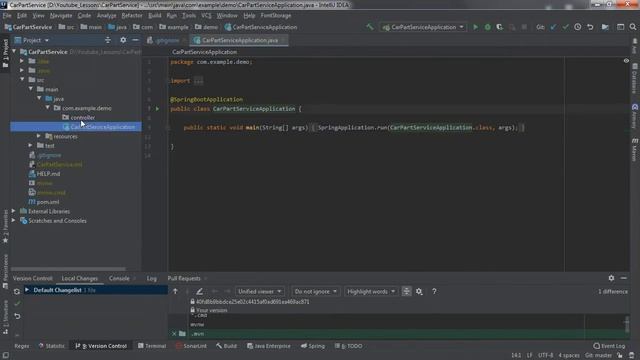Click the Project panel collapse-all icon
The width and height of the screenshot is (640, 360).
coord(108,40)
